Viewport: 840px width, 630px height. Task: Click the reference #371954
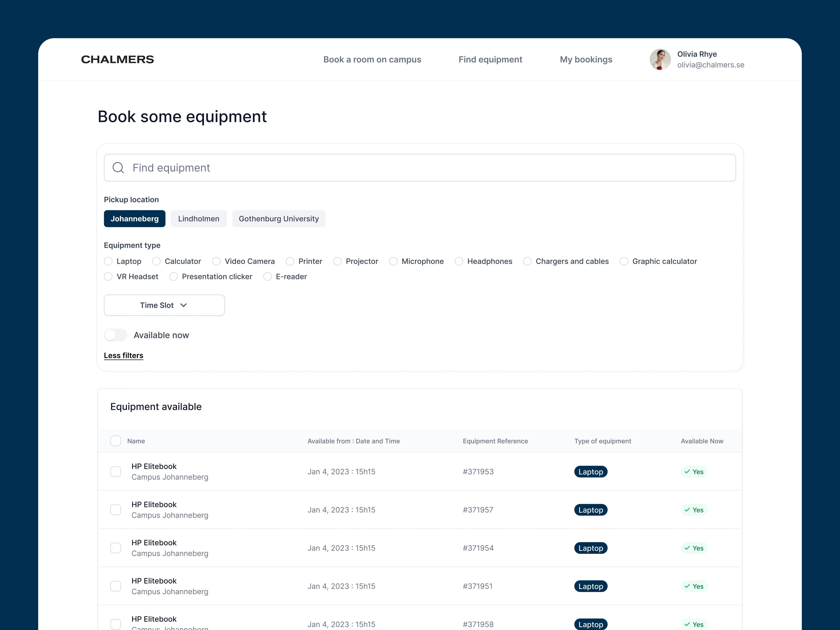[478, 548]
